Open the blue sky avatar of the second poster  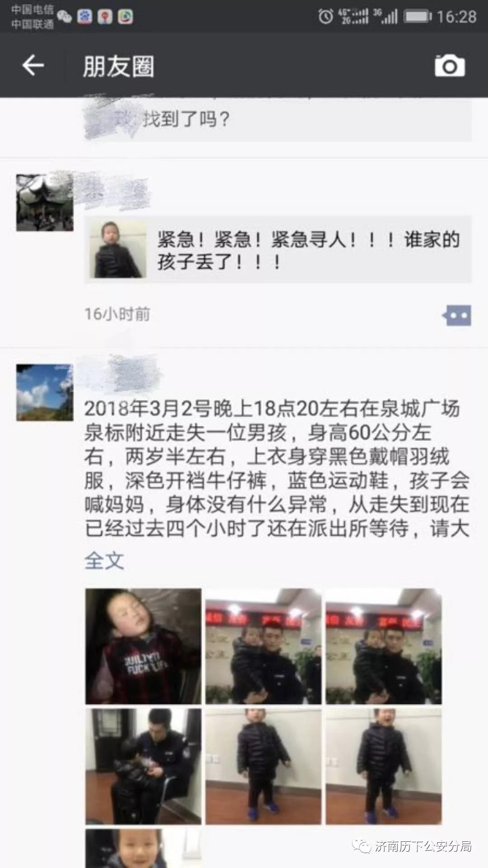tap(45, 393)
